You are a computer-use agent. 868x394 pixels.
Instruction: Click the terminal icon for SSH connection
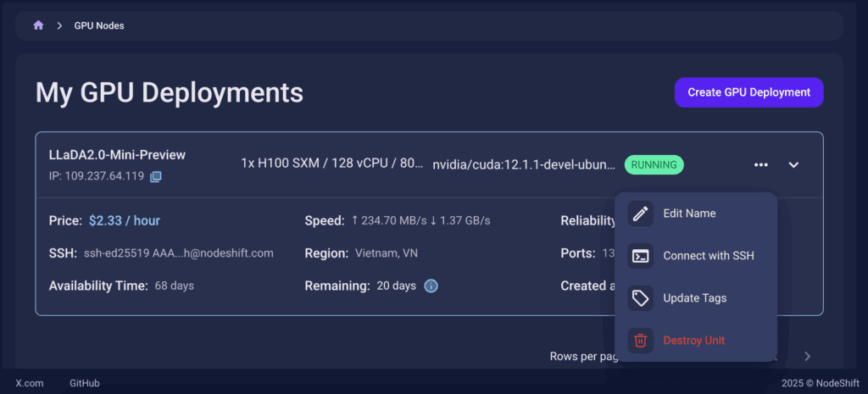pyautogui.click(x=641, y=256)
